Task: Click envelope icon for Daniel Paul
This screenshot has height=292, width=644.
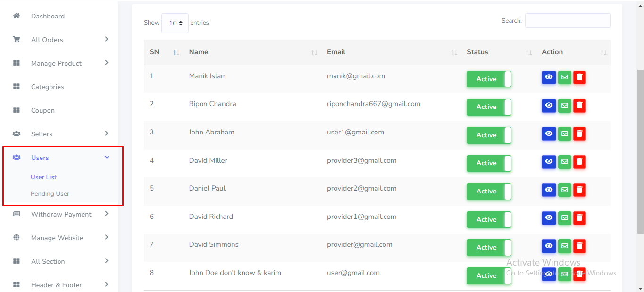Action: tap(564, 190)
